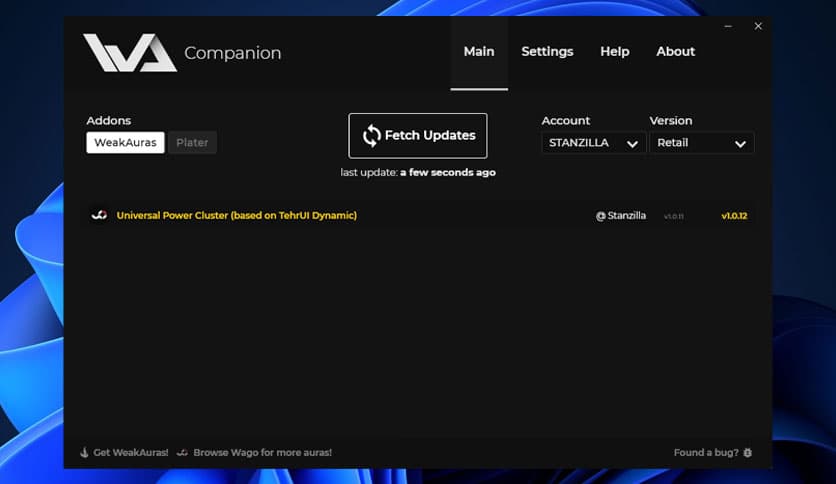Open the Get WeakAuras! link
Image resolution: width=836 pixels, height=484 pixels.
click(131, 453)
